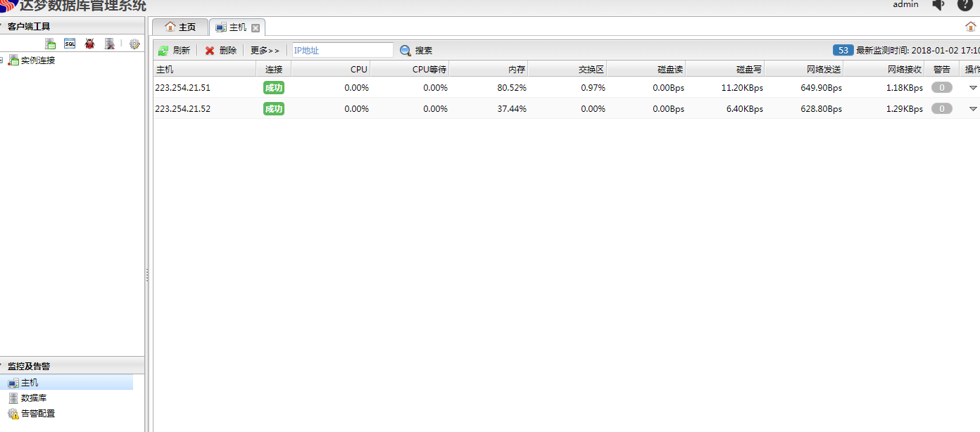The width and height of the screenshot is (980, 432).
Task: Click the 搜索 button label
Action: click(424, 51)
